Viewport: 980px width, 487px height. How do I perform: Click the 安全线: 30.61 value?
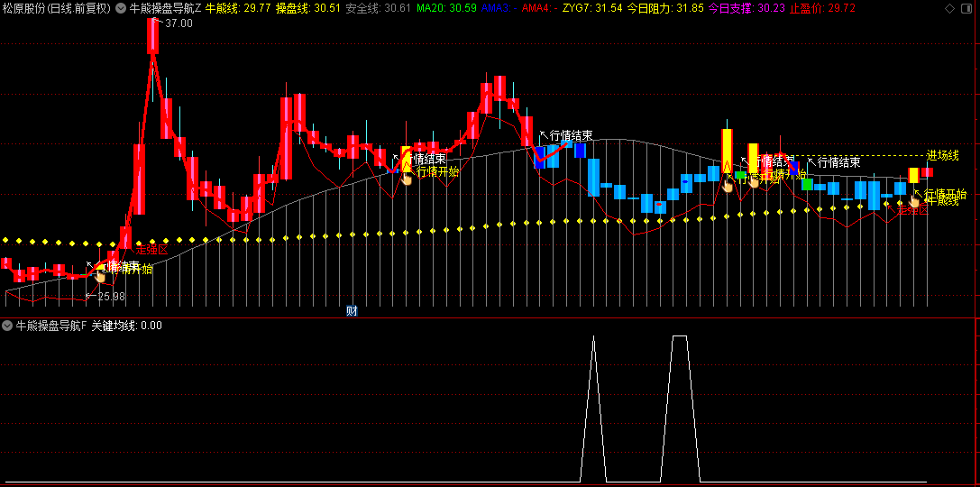[x=378, y=8]
